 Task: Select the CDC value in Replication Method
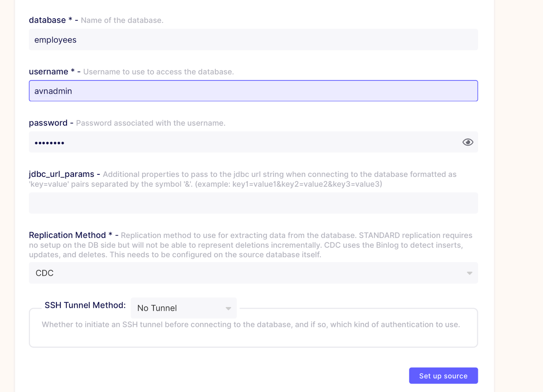44,273
